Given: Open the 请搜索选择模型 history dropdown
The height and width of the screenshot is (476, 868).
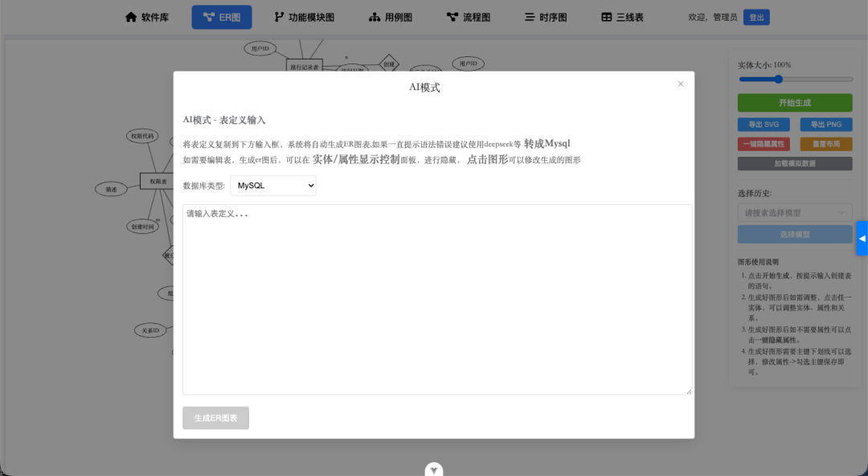Looking at the screenshot, I should pos(795,212).
